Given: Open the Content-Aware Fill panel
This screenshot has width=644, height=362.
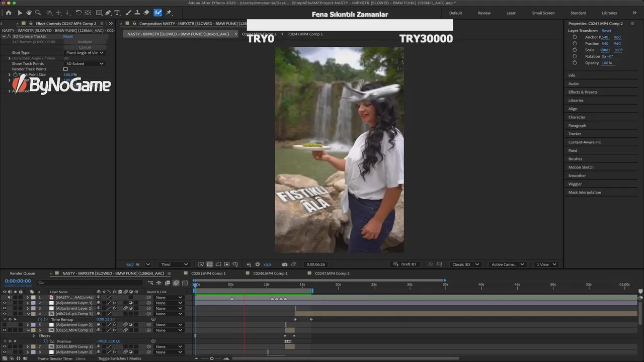Looking at the screenshot, I should point(584,142).
